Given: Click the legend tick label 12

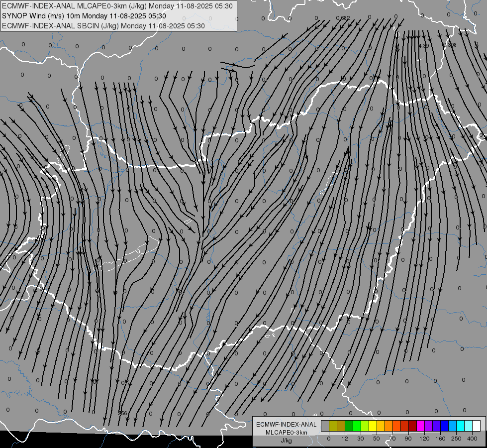Looking at the screenshot, I should pyautogui.click(x=344, y=439).
